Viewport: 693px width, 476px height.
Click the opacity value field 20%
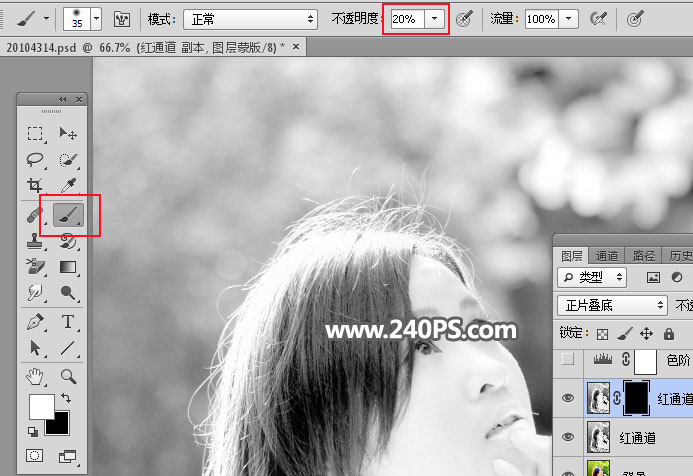tap(407, 19)
